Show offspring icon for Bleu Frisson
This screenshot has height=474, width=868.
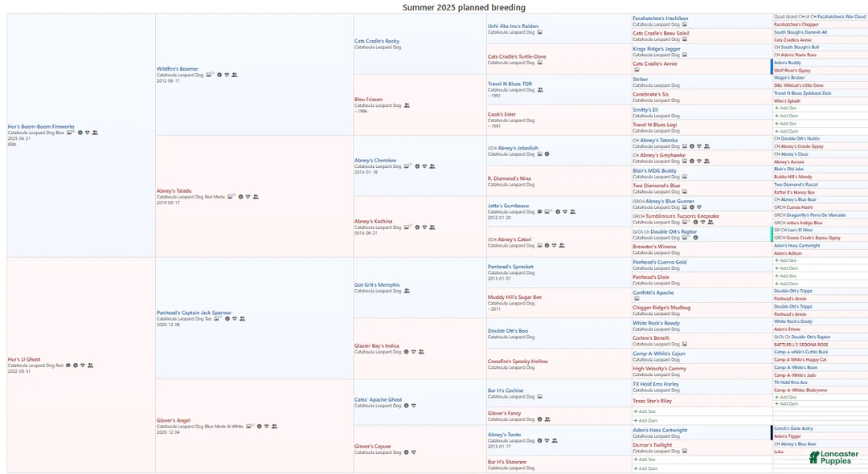tap(407, 105)
